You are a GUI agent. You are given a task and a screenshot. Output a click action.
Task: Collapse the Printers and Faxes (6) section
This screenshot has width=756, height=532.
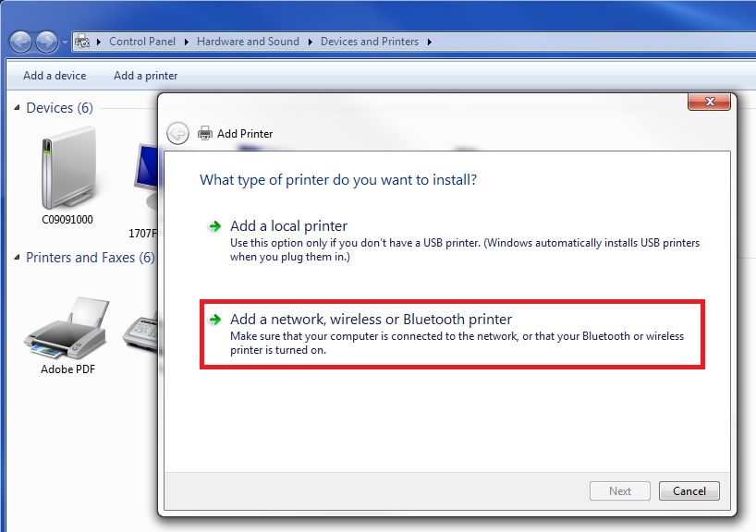tap(17, 258)
